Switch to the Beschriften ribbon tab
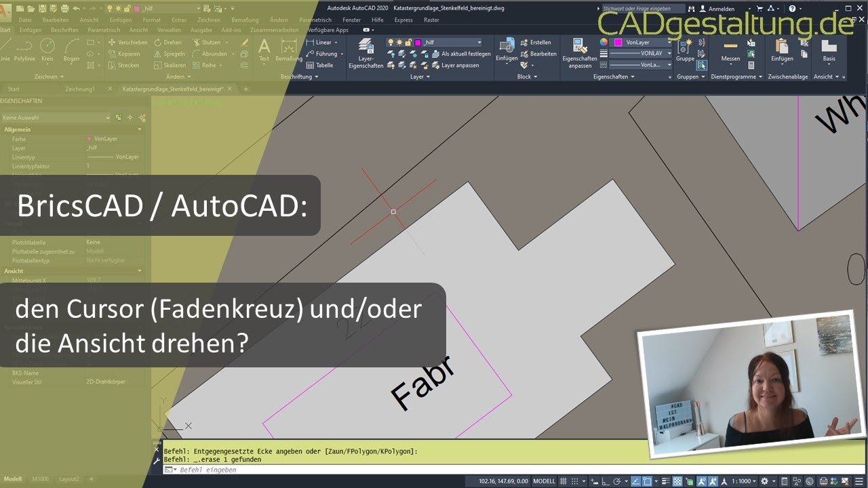The image size is (868, 488). pyautogui.click(x=64, y=30)
